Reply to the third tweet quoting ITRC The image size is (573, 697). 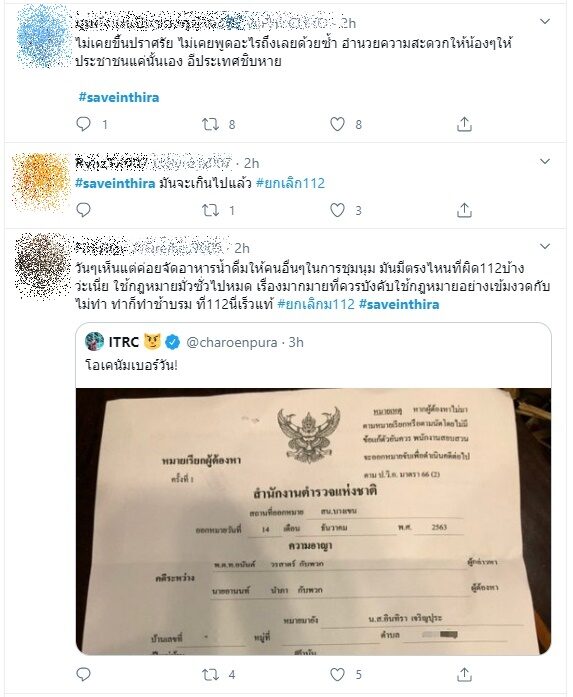click(84, 674)
